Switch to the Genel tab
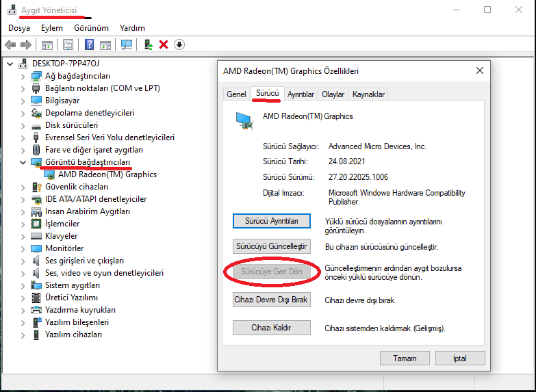The width and height of the screenshot is (536, 392). pos(237,94)
